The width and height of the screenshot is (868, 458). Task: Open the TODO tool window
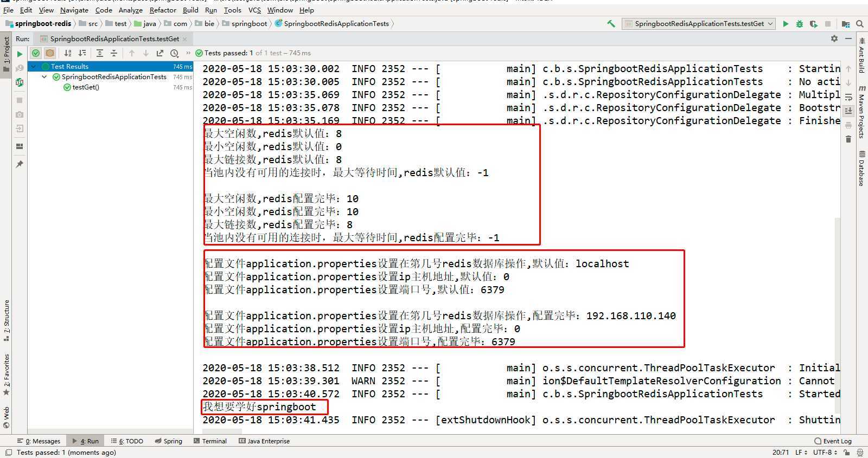pos(127,441)
